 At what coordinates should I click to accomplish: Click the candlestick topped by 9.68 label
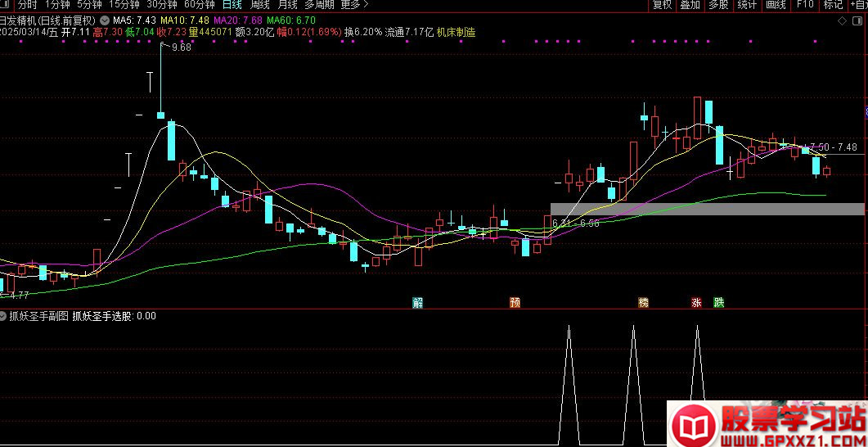160,82
